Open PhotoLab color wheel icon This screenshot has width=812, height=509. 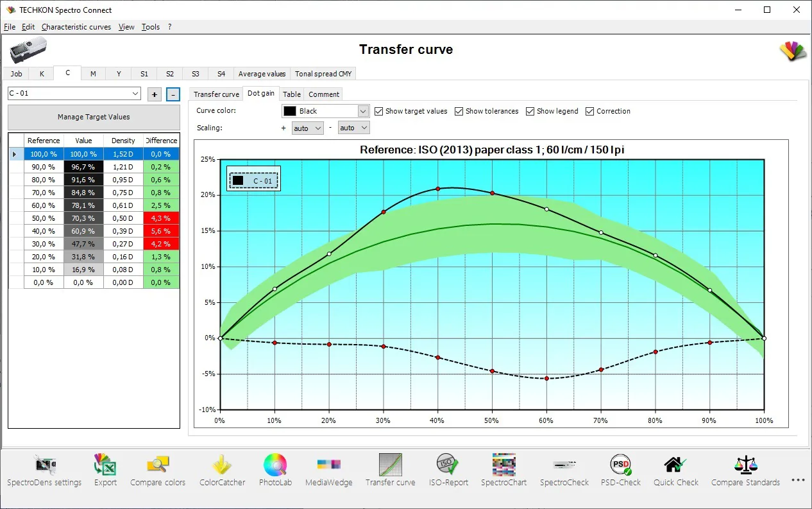point(275,465)
